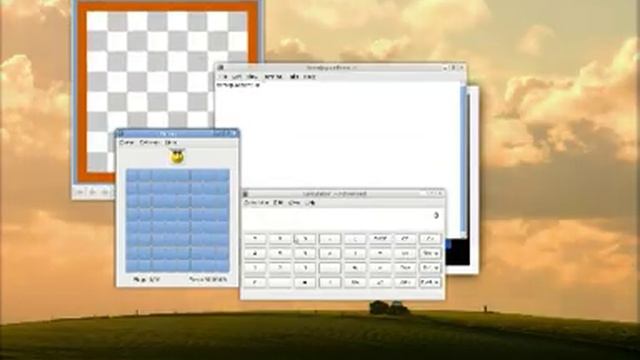Close the Terminal window
This screenshot has height=360, width=640.
[462, 67]
